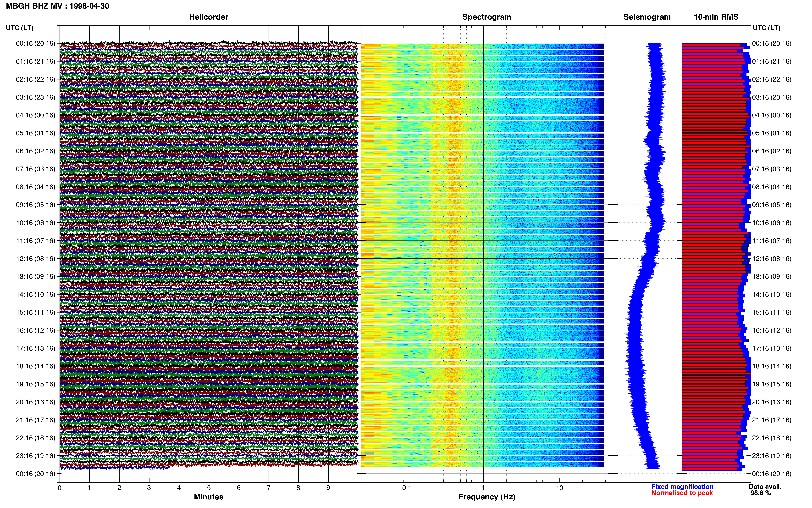Click minute tick label '4'
Image resolution: width=812 pixels, height=508 pixels.
pos(179,488)
